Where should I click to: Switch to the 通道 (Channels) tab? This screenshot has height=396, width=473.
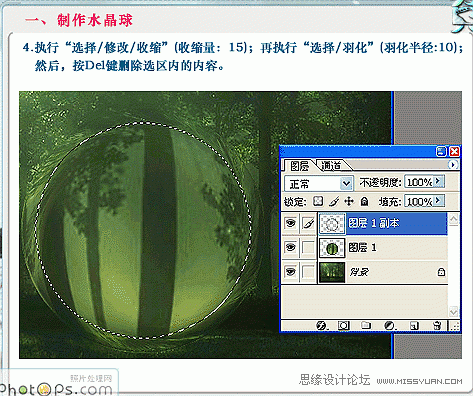coord(331,165)
